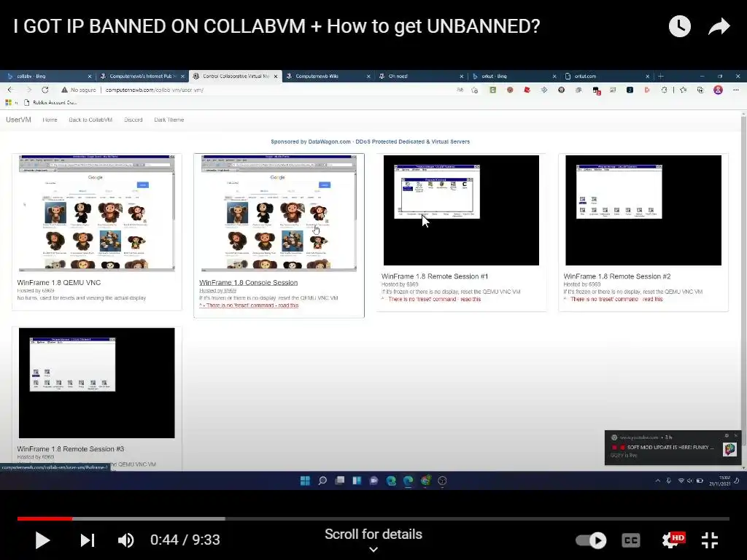Screen dimensions: 747x560
Task: Open the Chat icon on taskbar
Action: (374, 481)
